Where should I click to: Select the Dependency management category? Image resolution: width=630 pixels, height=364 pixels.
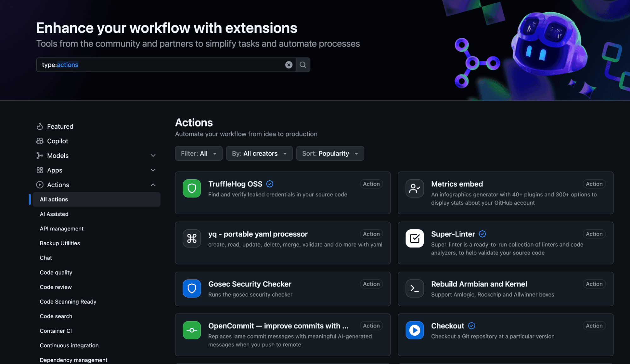tap(74, 360)
